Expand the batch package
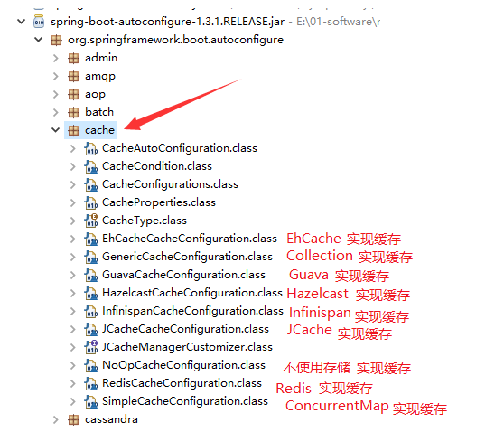The width and height of the screenshot is (504, 432). 56,112
